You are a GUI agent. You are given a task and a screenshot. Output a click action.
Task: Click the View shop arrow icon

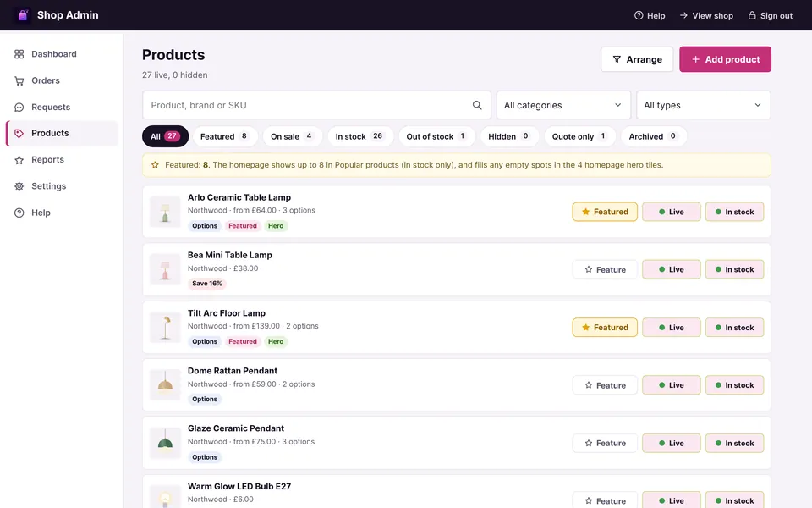coord(683,15)
